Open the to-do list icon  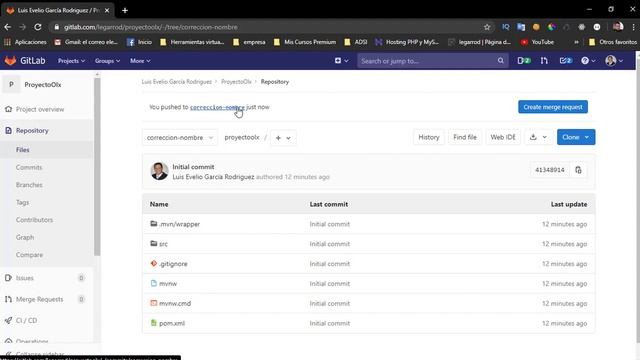coord(566,60)
